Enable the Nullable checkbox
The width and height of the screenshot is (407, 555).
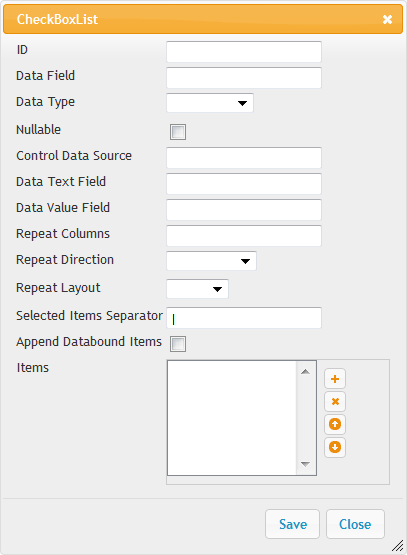178,132
